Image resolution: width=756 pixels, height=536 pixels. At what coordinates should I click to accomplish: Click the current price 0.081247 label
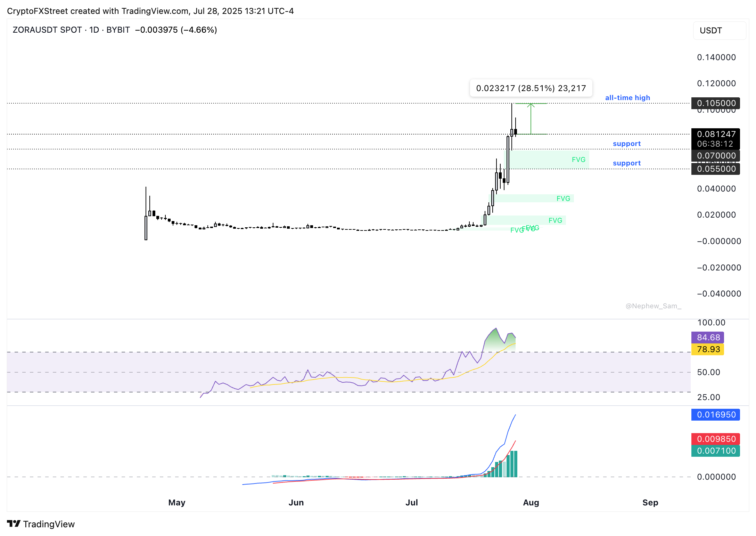click(716, 135)
